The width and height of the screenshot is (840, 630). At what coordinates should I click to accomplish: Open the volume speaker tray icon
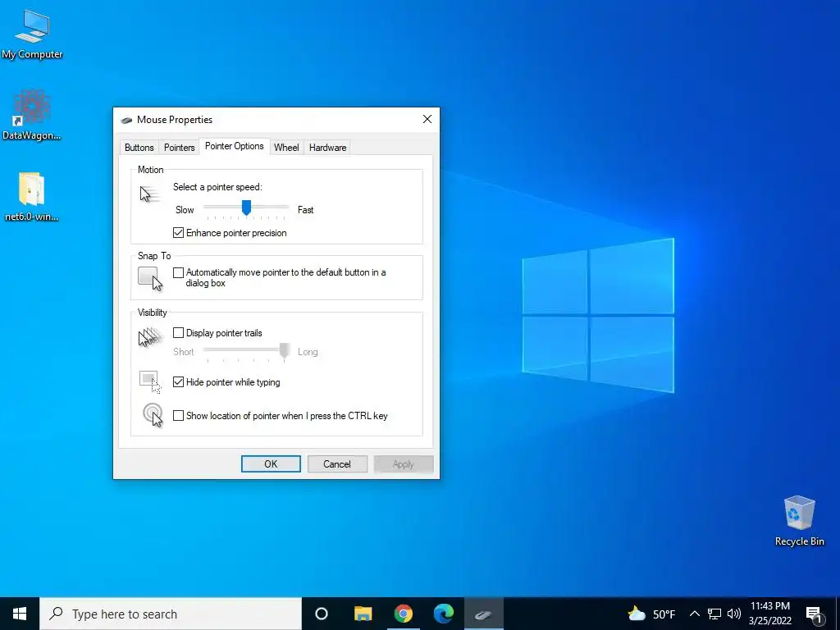[734, 614]
